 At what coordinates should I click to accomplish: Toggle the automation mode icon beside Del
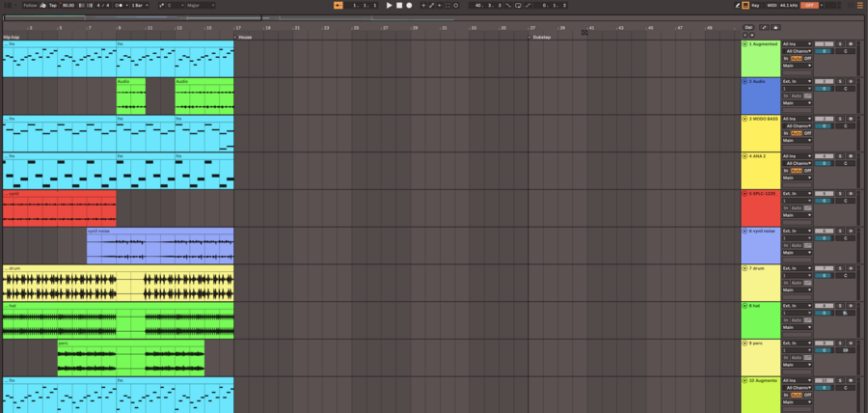[x=764, y=27]
